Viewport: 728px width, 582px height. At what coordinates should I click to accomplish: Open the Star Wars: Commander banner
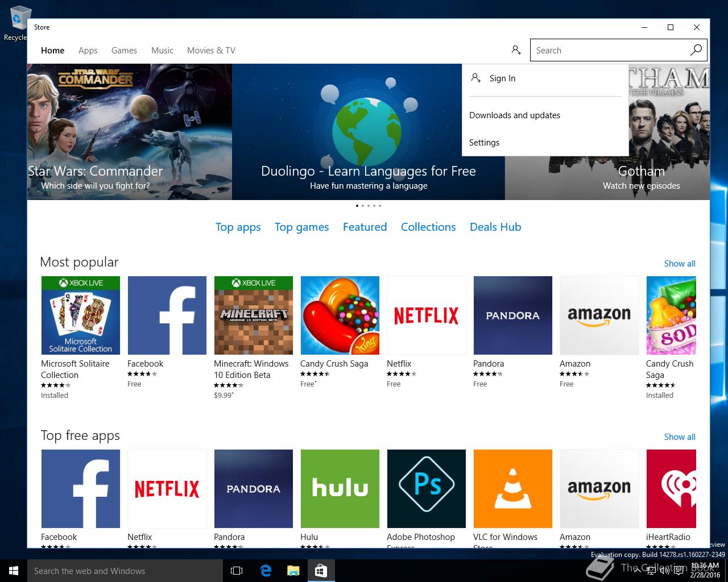130,132
